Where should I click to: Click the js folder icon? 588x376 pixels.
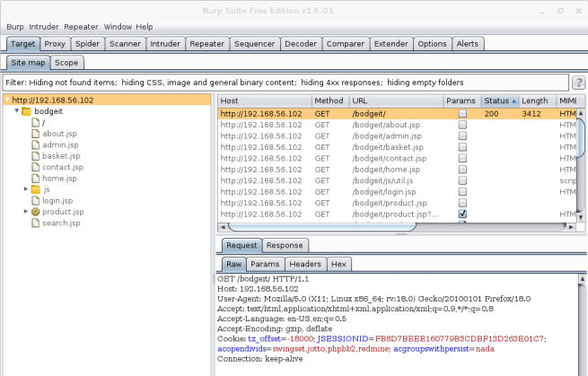(36, 189)
